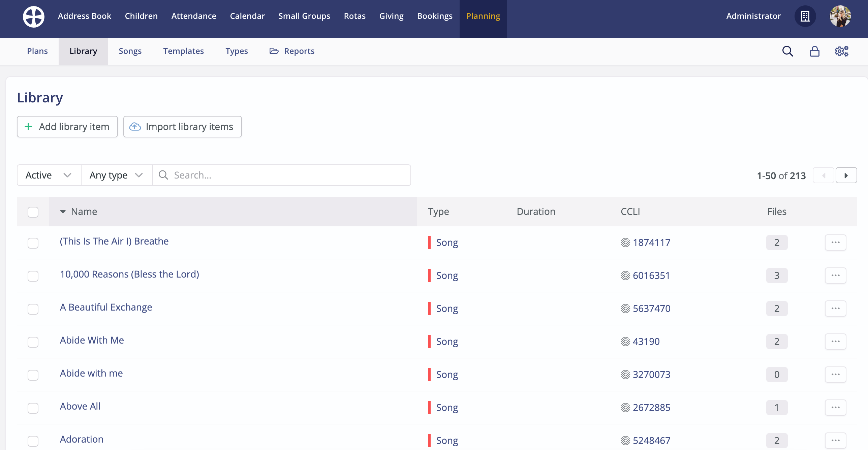
Task: Open the search magnifier icon in toolbar
Action: [787, 51]
